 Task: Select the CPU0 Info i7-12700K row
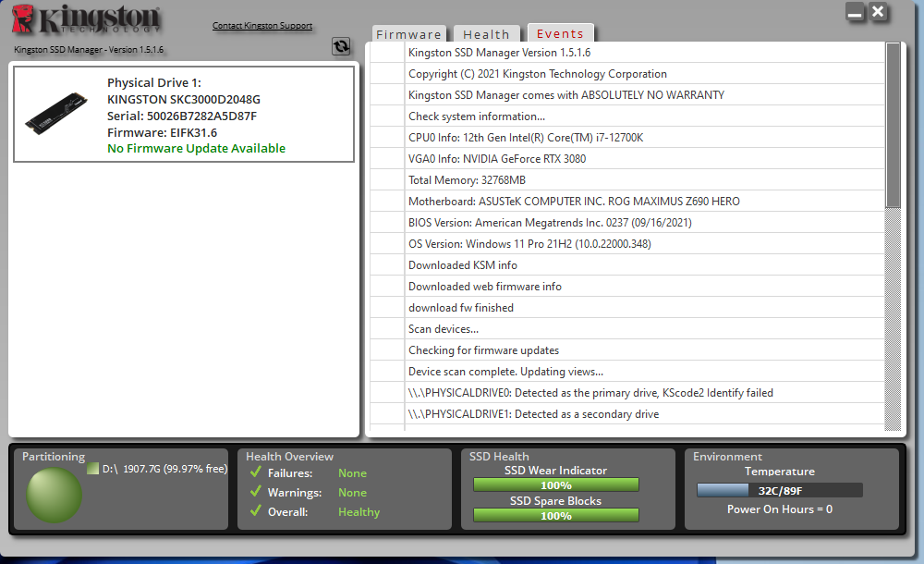click(627, 138)
